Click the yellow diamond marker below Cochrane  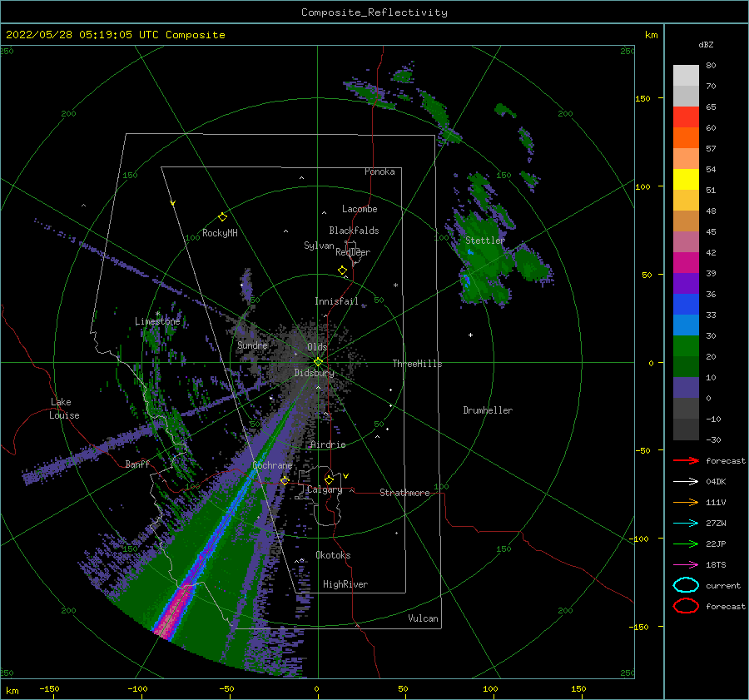click(x=285, y=480)
